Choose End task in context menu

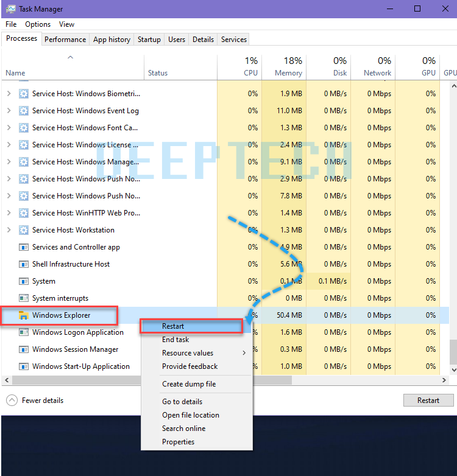coord(197,340)
